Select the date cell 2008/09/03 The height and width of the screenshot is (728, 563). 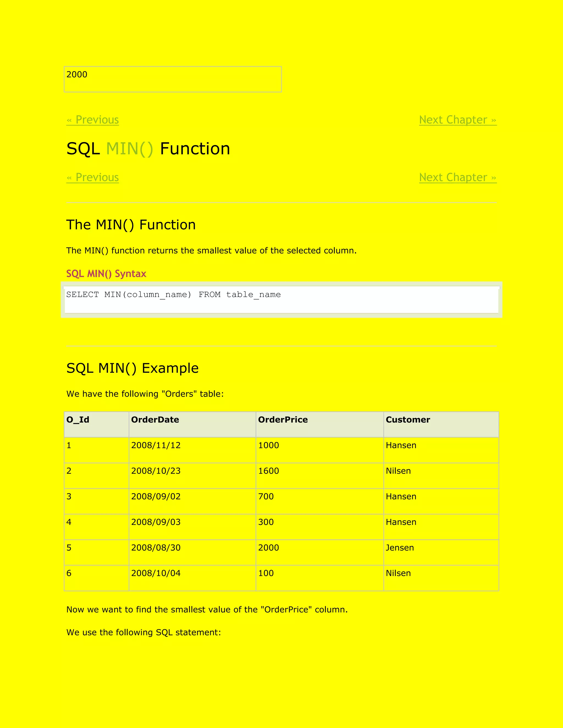point(192,527)
